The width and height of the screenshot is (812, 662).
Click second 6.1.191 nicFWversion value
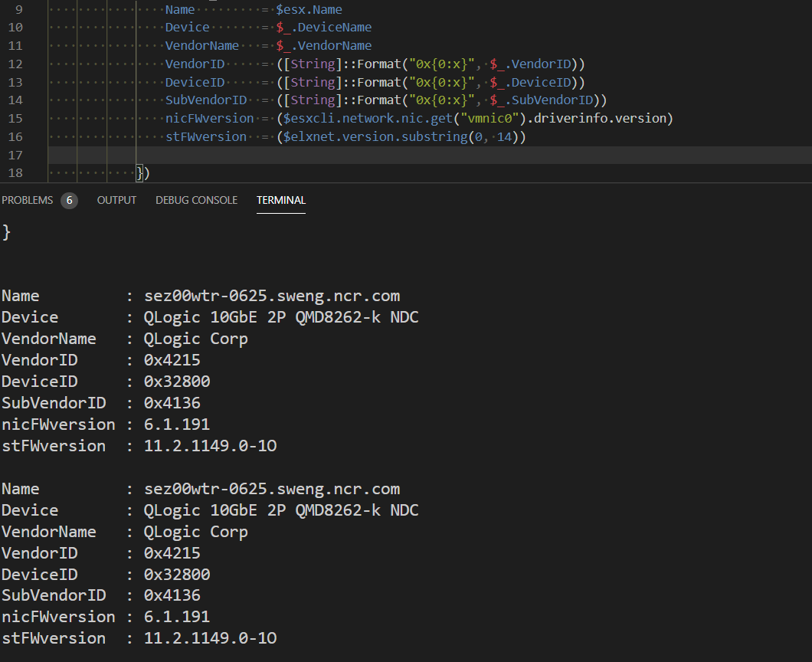[x=177, y=617]
